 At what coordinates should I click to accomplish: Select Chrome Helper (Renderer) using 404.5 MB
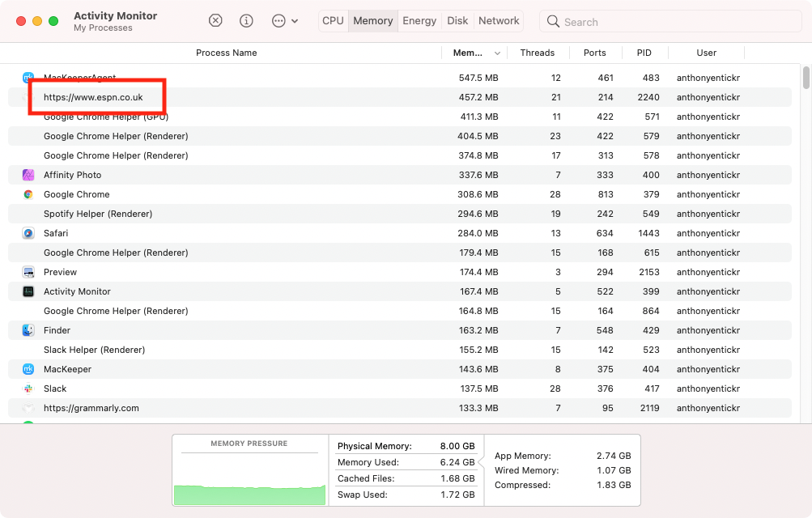click(x=400, y=136)
